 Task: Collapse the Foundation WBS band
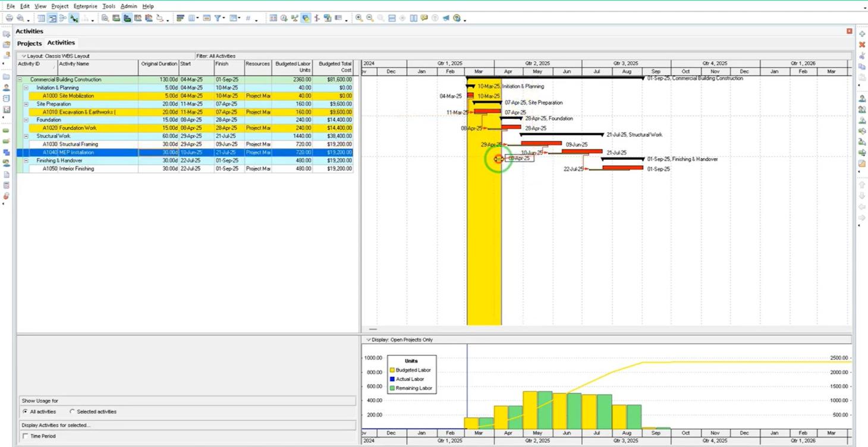tap(26, 120)
